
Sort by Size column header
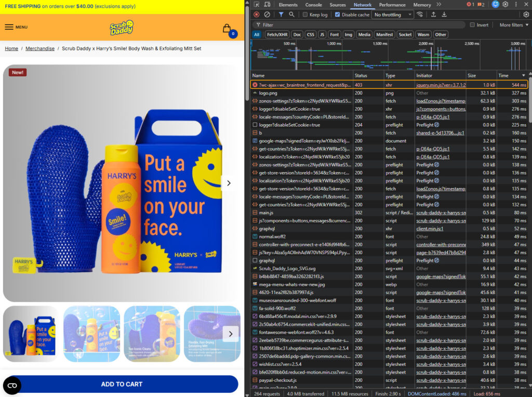point(481,75)
